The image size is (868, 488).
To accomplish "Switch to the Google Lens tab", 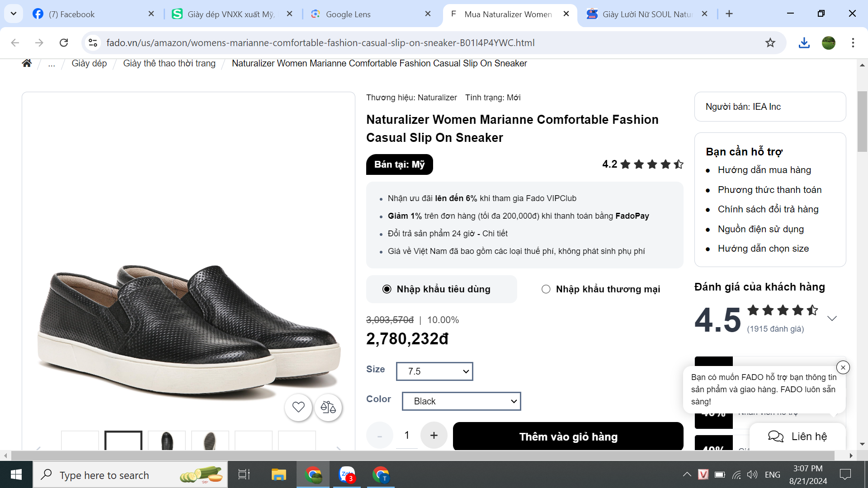I will [348, 14].
